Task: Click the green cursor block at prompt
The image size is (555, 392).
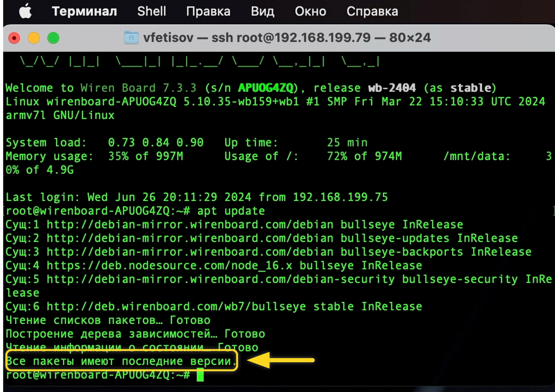Action: (200, 375)
